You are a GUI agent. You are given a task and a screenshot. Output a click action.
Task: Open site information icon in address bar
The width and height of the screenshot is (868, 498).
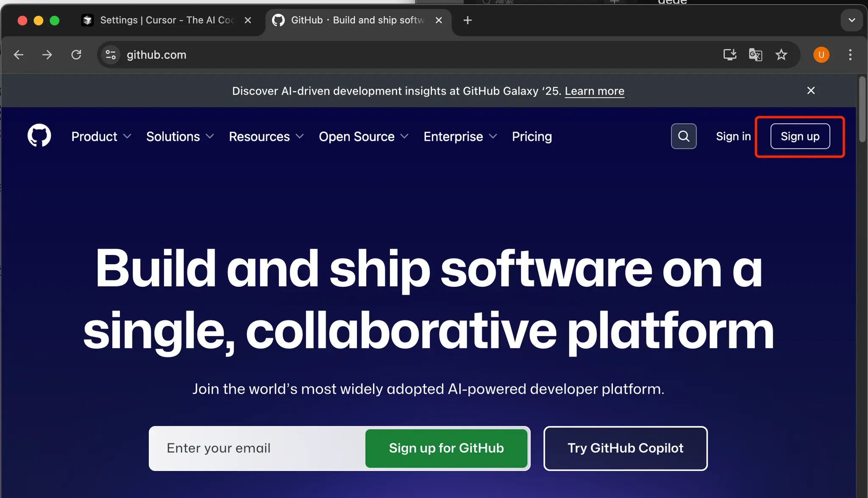point(111,55)
